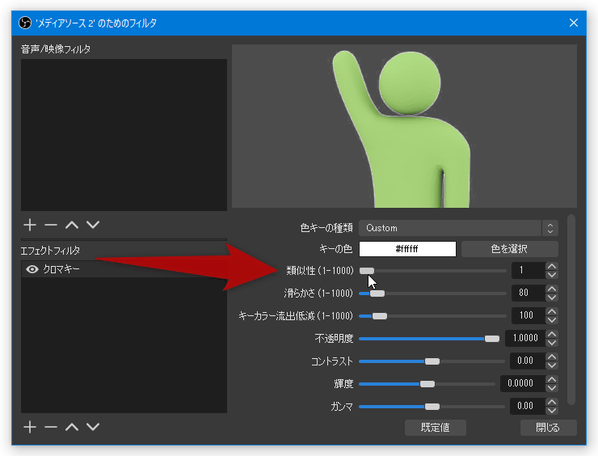This screenshot has height=456, width=598.
Task: Increase 不透明度 value with up stepper
Action: click(x=552, y=334)
